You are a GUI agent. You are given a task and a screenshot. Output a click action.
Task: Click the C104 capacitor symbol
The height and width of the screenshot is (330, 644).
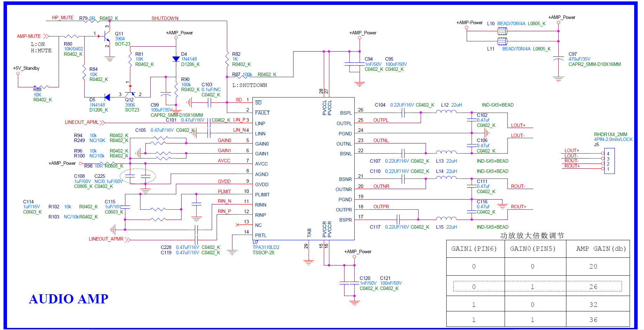[403, 113]
